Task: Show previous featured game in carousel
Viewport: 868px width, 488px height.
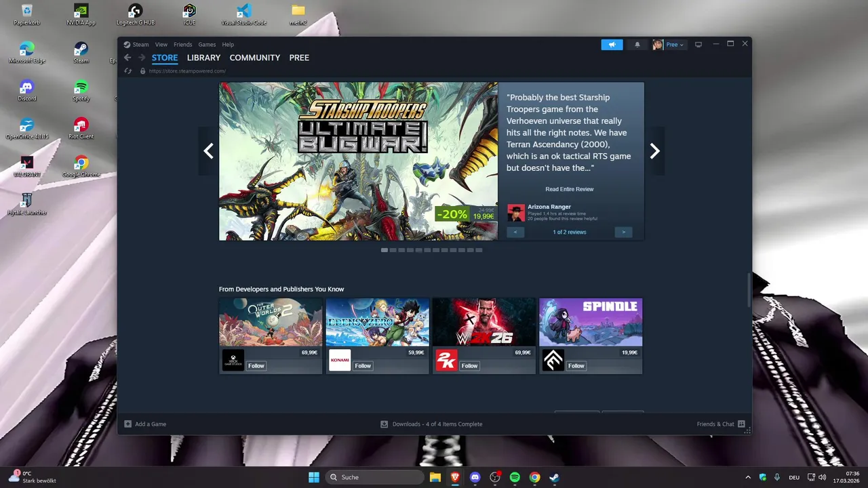Action: coord(209,151)
